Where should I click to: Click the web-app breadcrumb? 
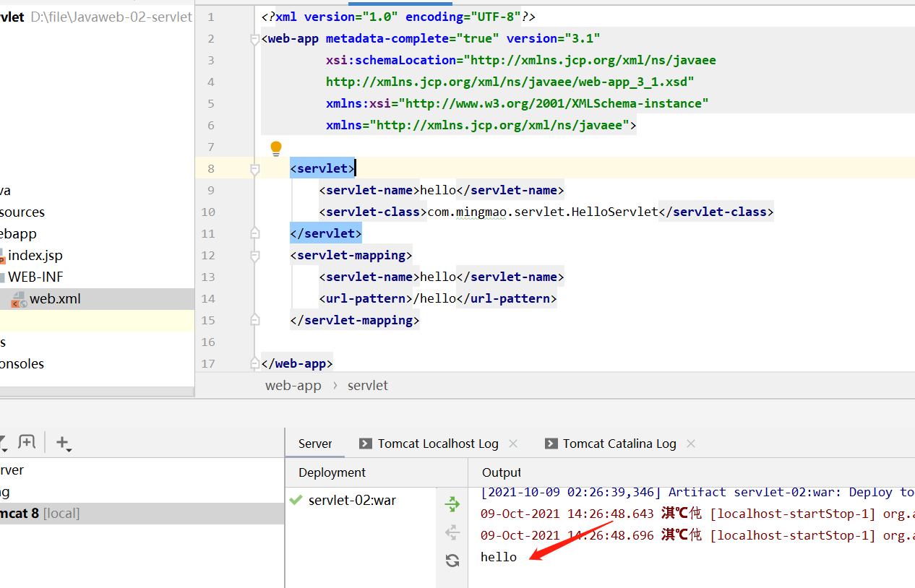pyautogui.click(x=293, y=385)
